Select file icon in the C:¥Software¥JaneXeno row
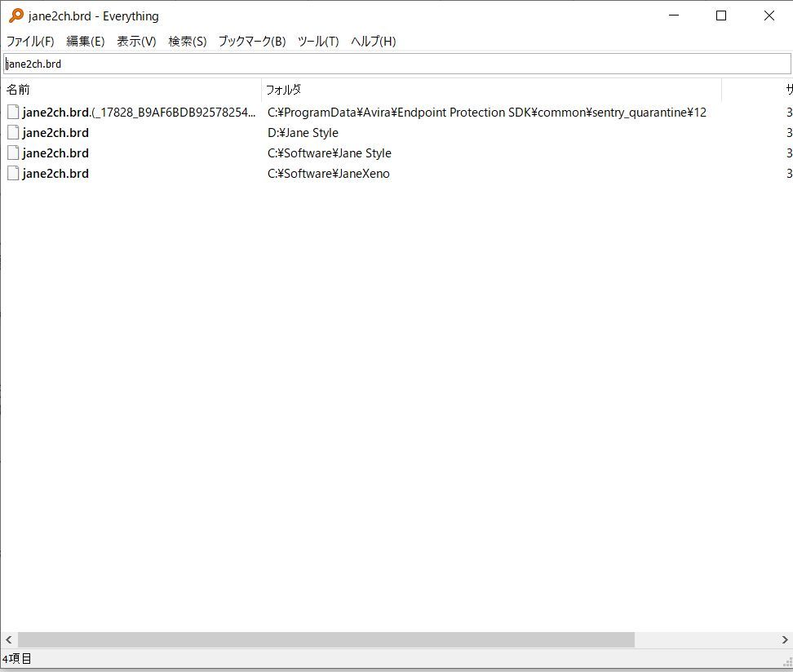 pyautogui.click(x=13, y=174)
